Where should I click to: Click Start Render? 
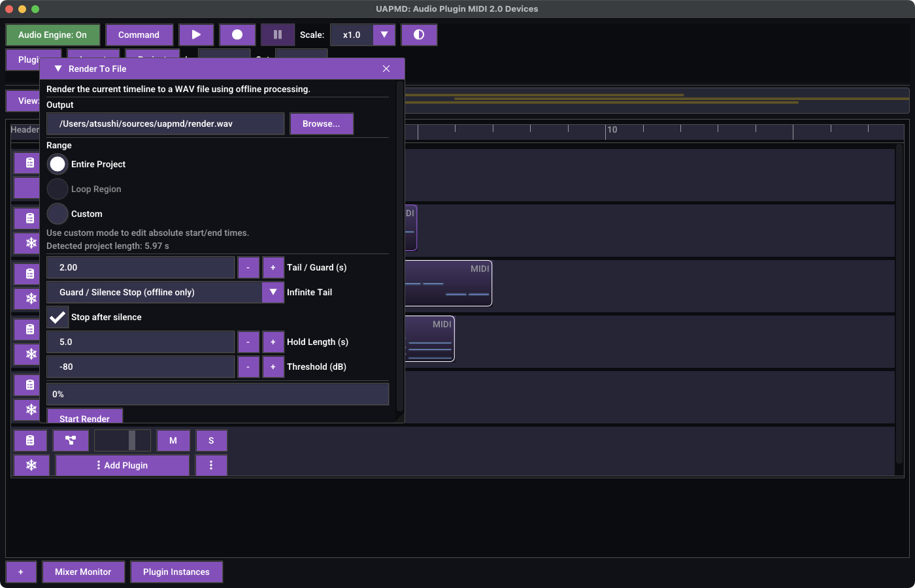pyautogui.click(x=85, y=416)
